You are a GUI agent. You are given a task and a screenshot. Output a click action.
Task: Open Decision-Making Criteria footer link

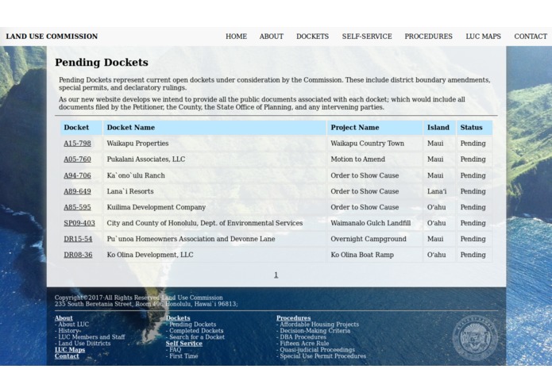315,330
